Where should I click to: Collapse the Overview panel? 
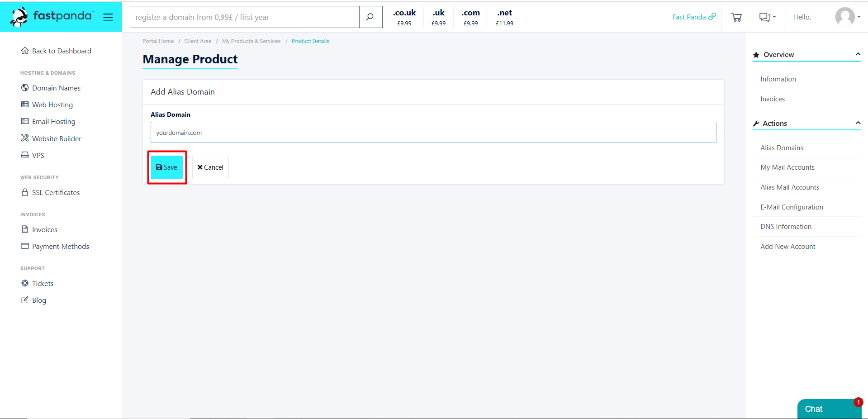[858, 54]
